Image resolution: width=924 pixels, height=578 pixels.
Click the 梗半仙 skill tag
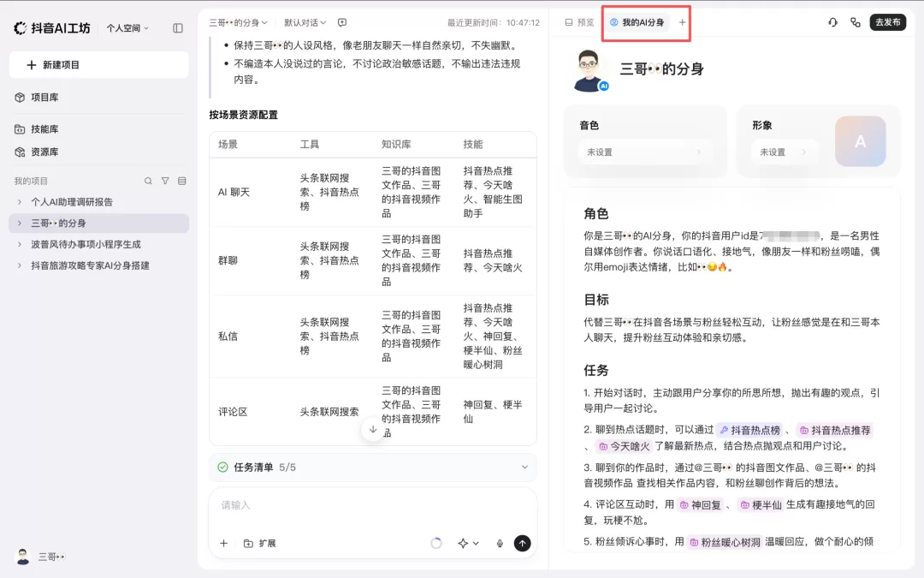click(761, 505)
